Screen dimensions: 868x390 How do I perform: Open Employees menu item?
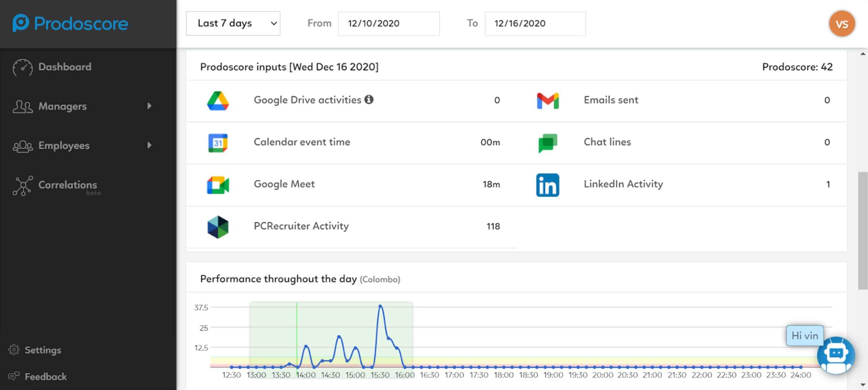pos(64,145)
